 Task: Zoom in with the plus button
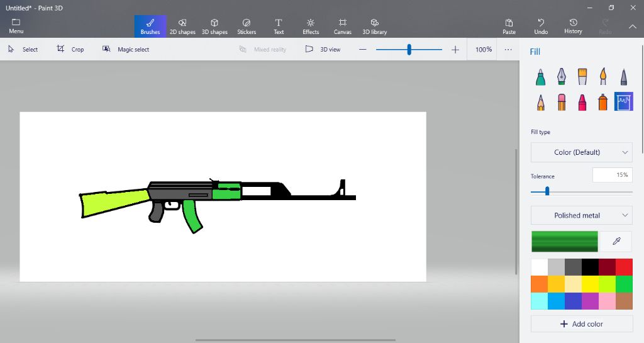[455, 50]
